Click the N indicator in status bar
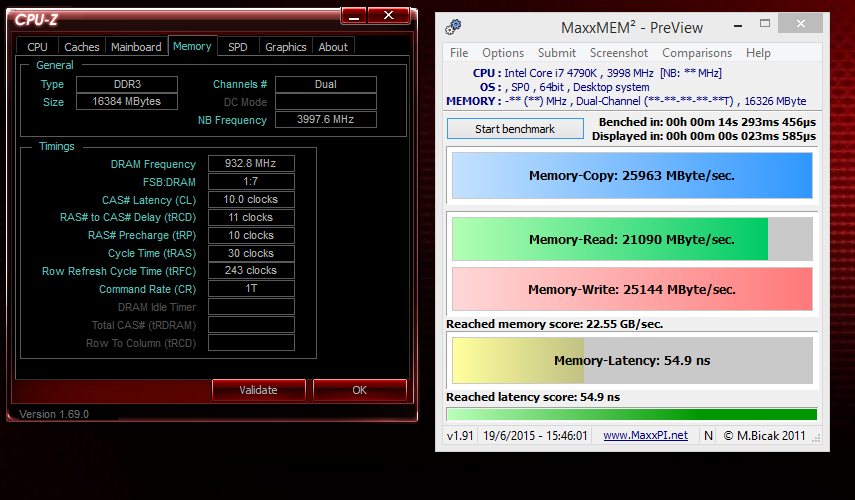Image resolution: width=855 pixels, height=500 pixels. point(708,436)
